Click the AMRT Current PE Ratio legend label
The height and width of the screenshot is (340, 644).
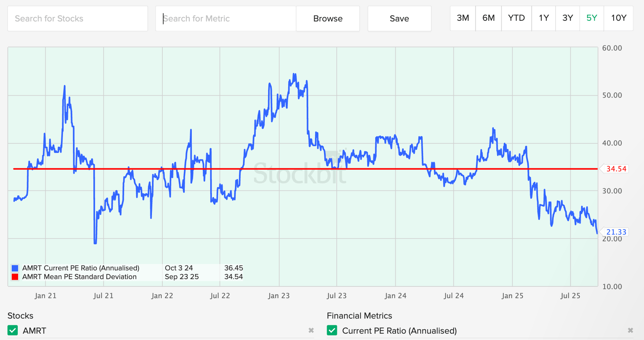80,268
